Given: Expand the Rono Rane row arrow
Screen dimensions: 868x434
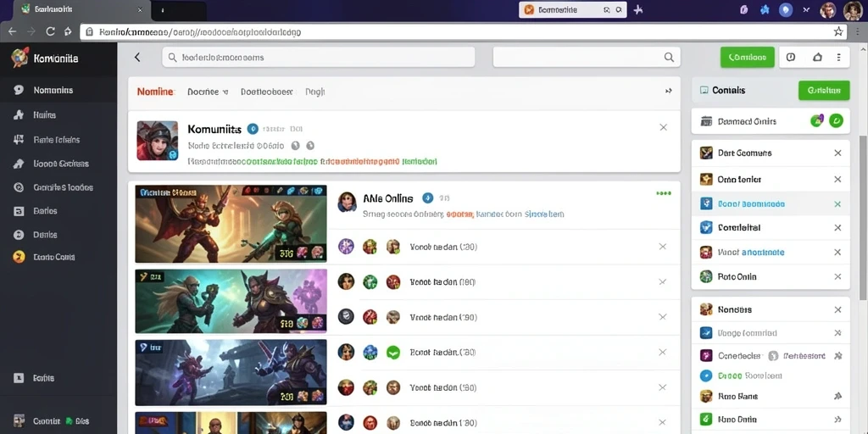Looking at the screenshot, I should (837, 397).
